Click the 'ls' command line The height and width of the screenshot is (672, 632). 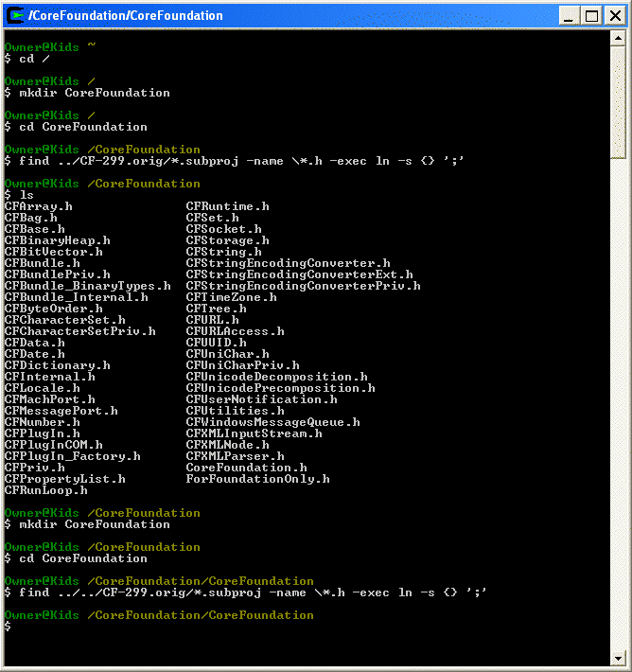pos(26,195)
